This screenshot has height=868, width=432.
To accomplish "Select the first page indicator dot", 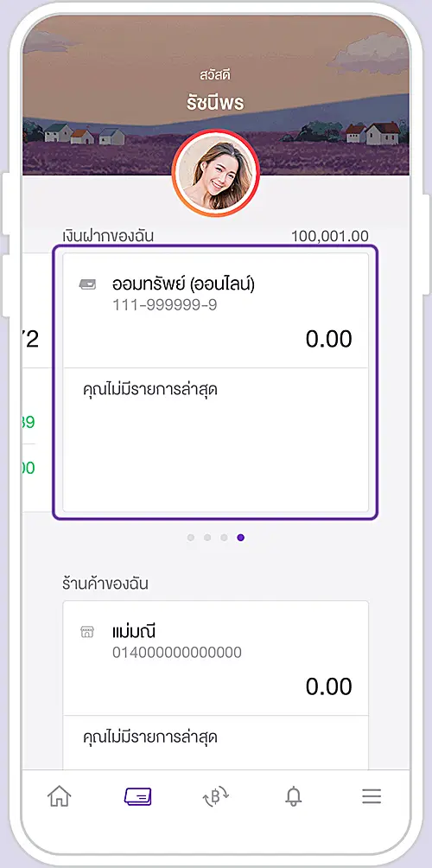I will [191, 538].
